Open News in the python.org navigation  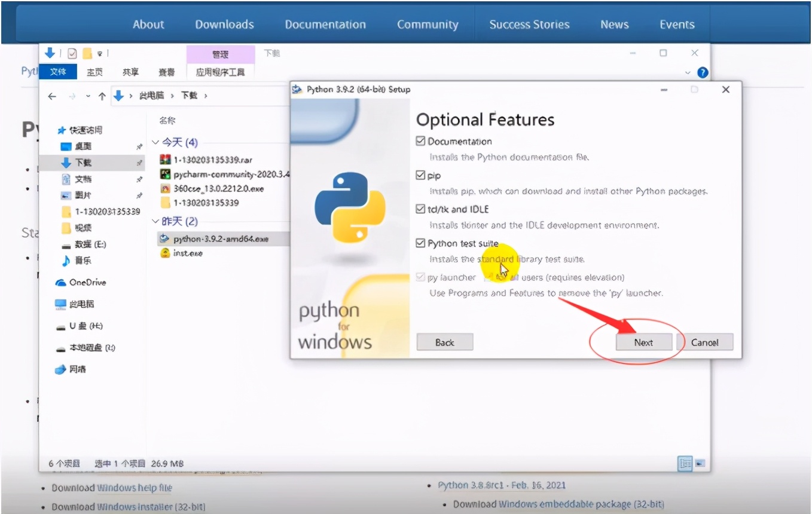615,25
